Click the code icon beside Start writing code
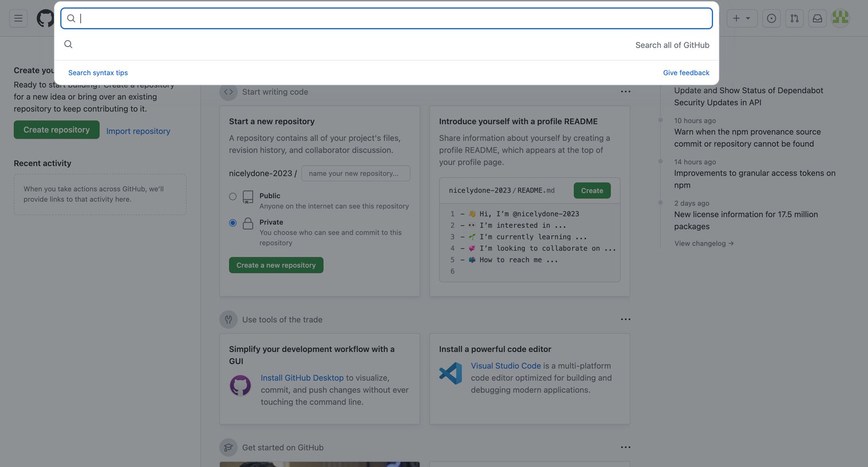868x467 pixels. [228, 92]
